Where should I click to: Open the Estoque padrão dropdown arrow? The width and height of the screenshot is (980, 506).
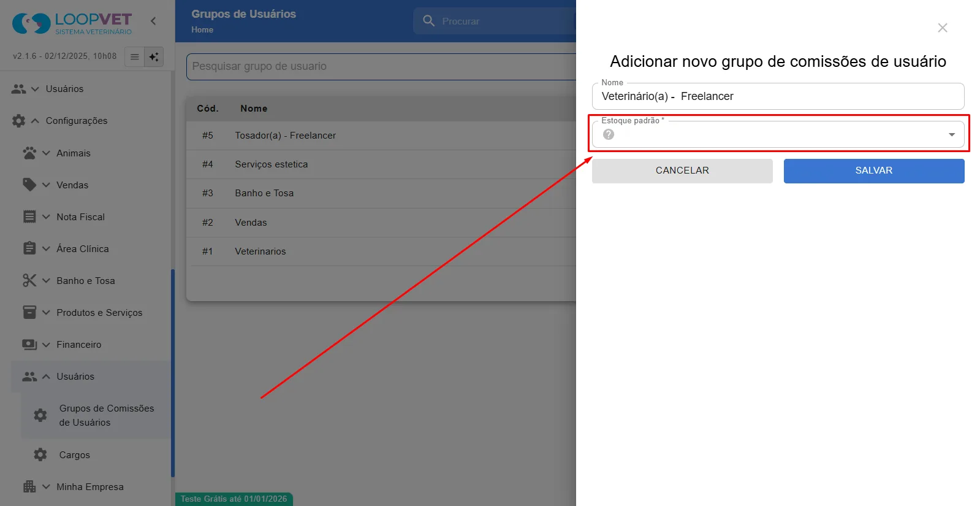(x=951, y=134)
